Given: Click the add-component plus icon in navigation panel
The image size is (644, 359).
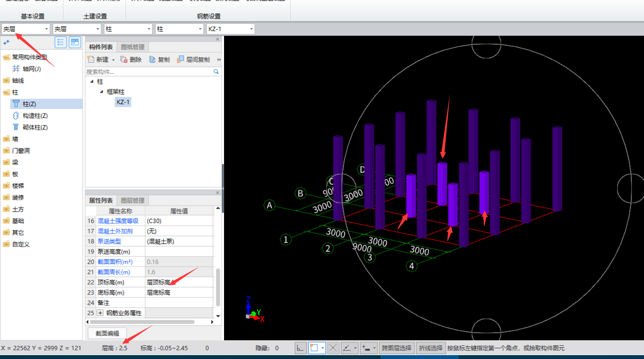Looking at the screenshot, I should [6, 42].
